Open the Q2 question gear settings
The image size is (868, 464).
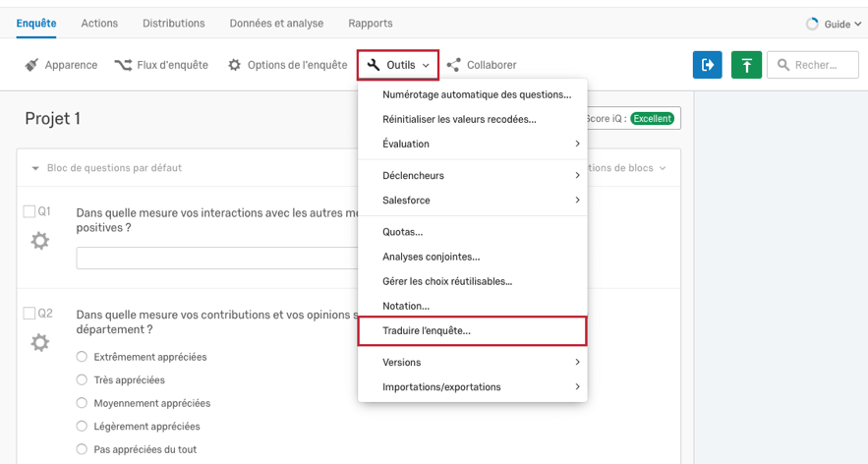(x=39, y=343)
